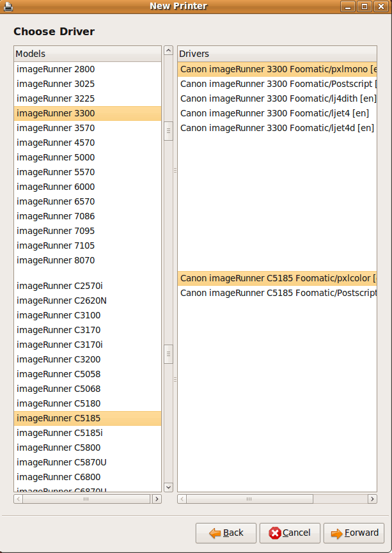Select model imageRunner C3200
This screenshot has width=392, height=553.
point(88,359)
